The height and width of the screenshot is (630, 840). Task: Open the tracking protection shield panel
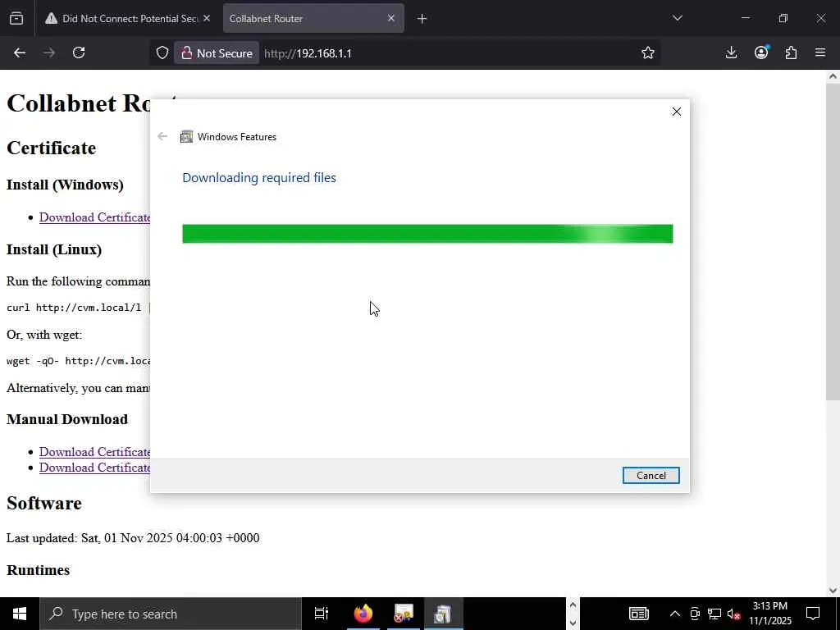pos(162,53)
